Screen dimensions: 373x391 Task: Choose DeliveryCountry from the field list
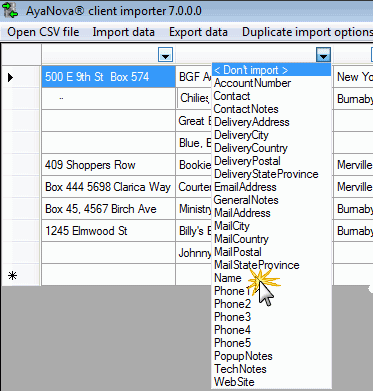click(271, 148)
